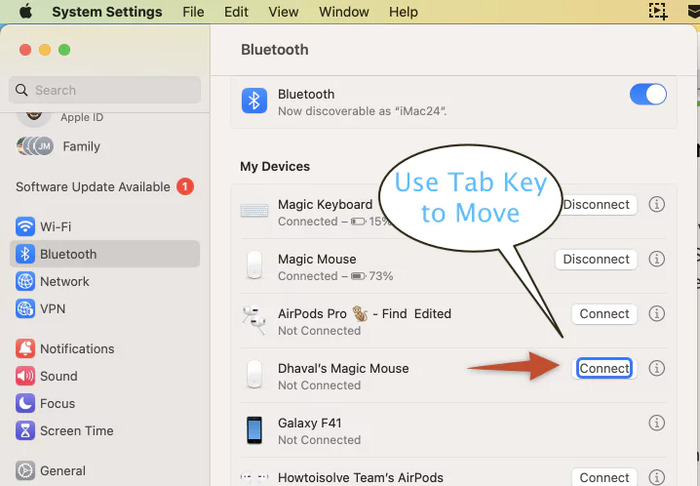Click the screen capture icon in menu bar
The image size is (700, 486).
coord(658,12)
